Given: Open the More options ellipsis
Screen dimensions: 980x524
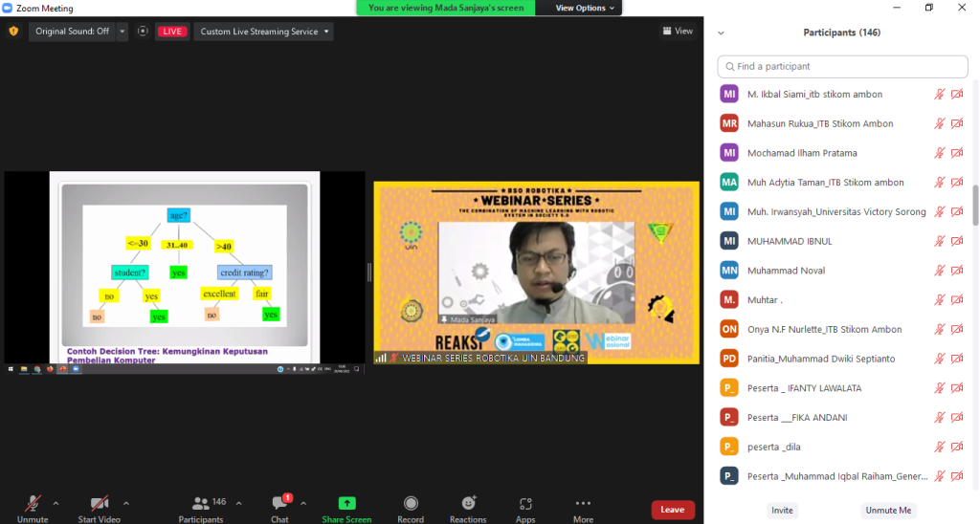Looking at the screenshot, I should click(583, 504).
